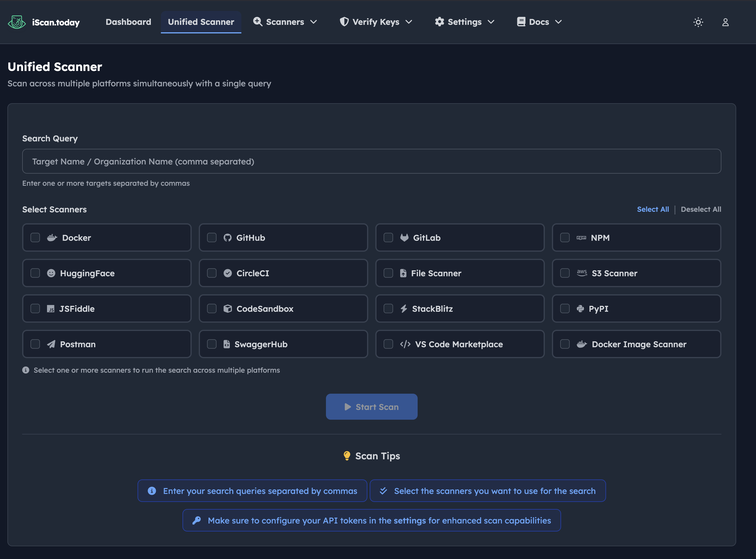The width and height of the screenshot is (756, 559).
Task: Click the SwaggerHub file icon
Action: point(226,344)
